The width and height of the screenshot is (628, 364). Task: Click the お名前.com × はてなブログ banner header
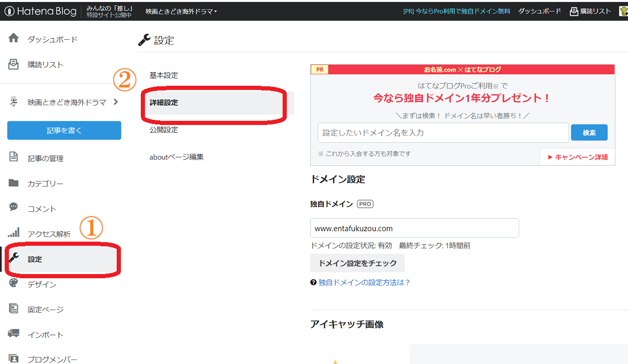(463, 69)
